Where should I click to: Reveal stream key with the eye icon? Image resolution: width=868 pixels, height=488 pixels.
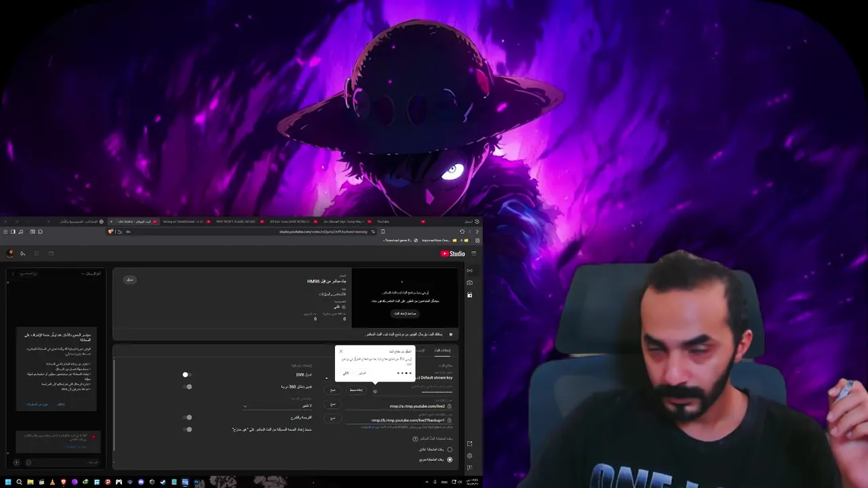pos(375,391)
